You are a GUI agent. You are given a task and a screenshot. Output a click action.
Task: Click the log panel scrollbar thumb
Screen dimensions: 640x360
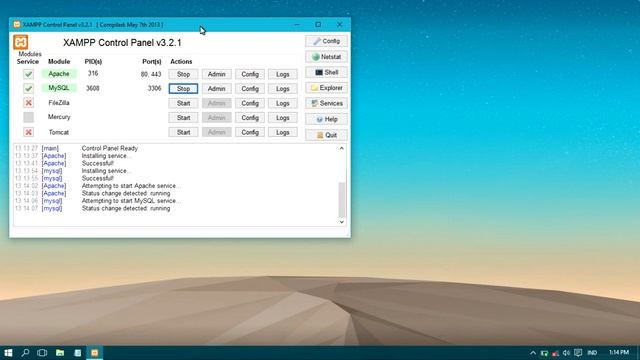(342, 200)
